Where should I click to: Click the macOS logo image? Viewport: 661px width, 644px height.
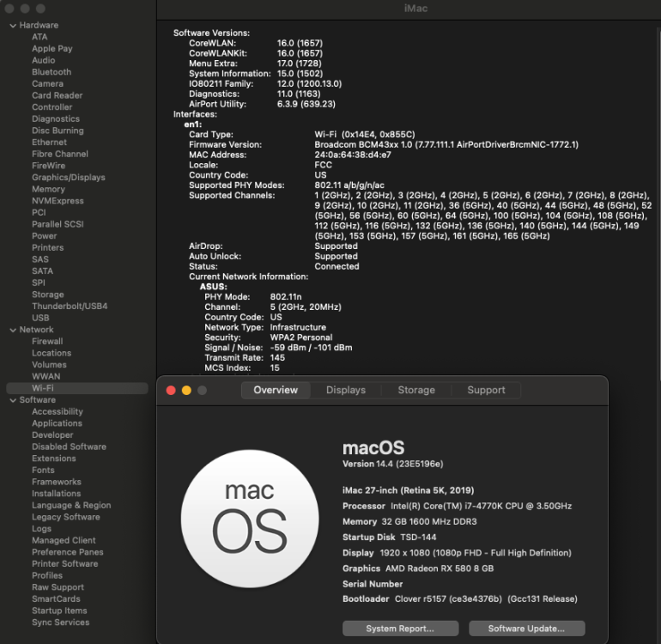(250, 519)
